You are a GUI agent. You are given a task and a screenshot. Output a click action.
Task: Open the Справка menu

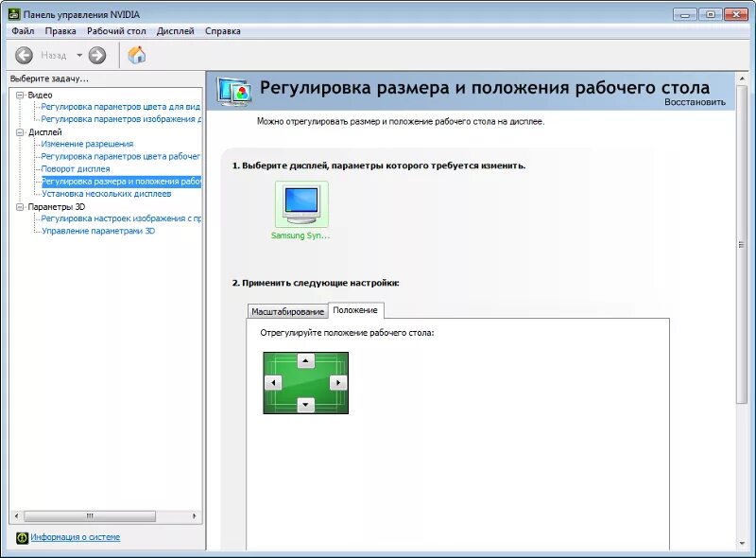coord(223,31)
